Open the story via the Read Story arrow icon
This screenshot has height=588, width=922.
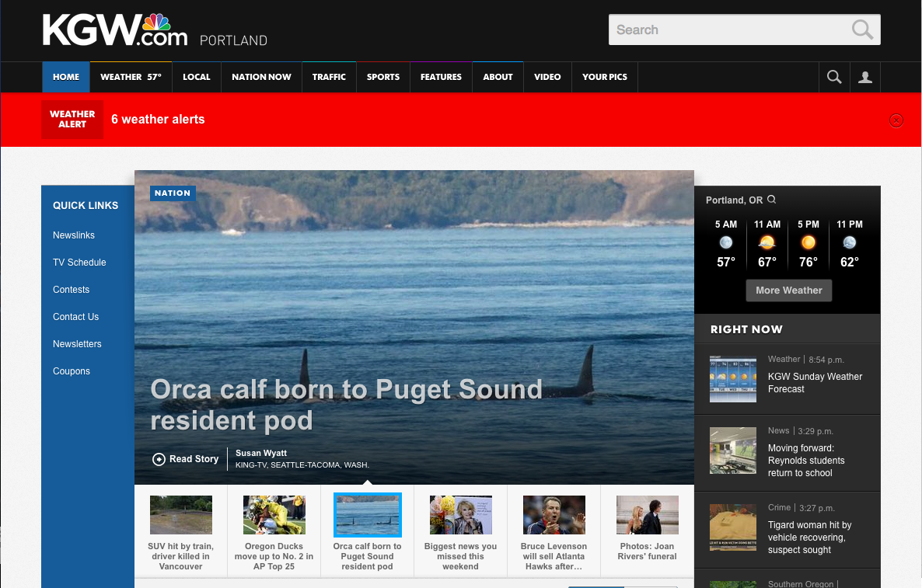[x=159, y=459]
